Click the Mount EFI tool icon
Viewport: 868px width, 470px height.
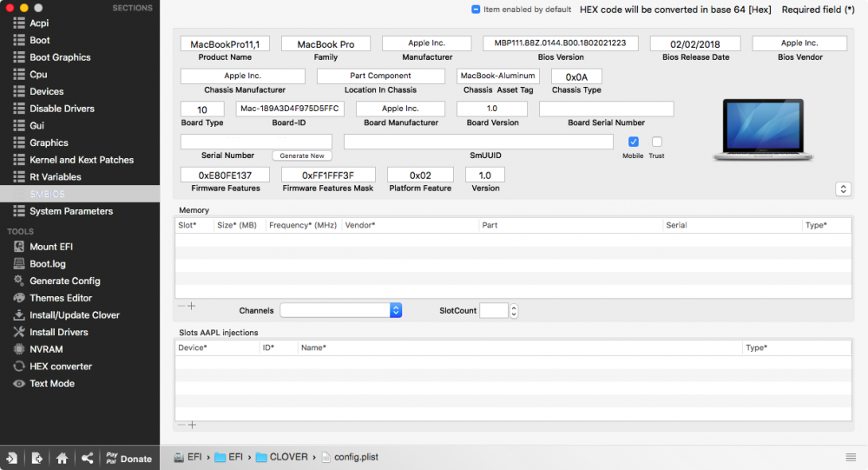coord(19,247)
